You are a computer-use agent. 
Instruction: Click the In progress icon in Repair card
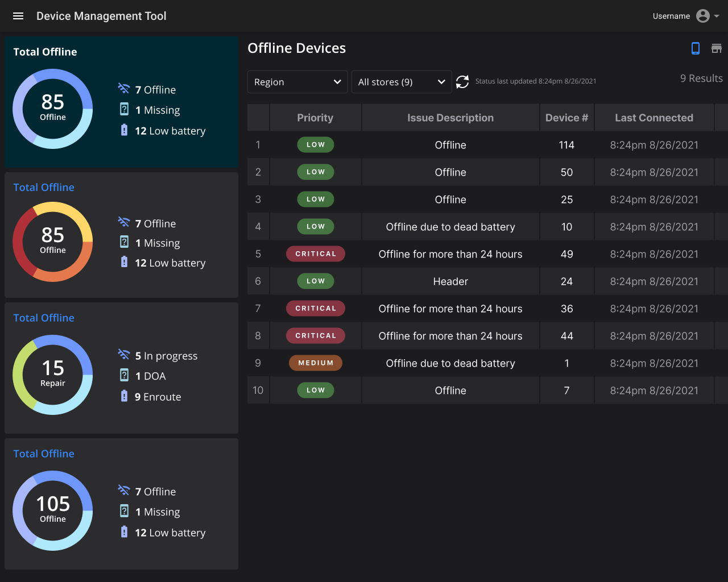point(124,354)
